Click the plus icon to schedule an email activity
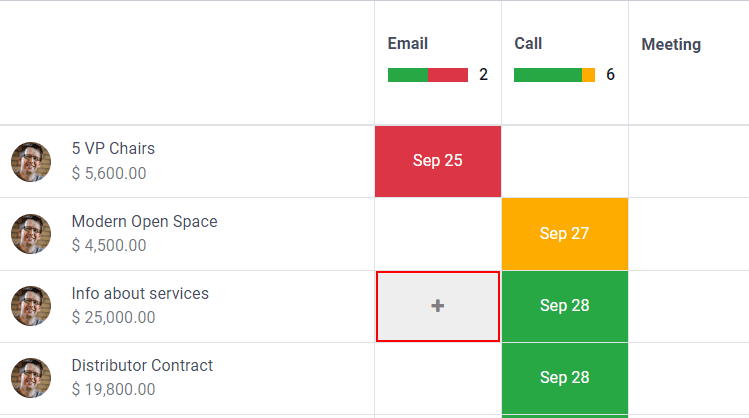Screen dimensions: 749x418 (438, 306)
